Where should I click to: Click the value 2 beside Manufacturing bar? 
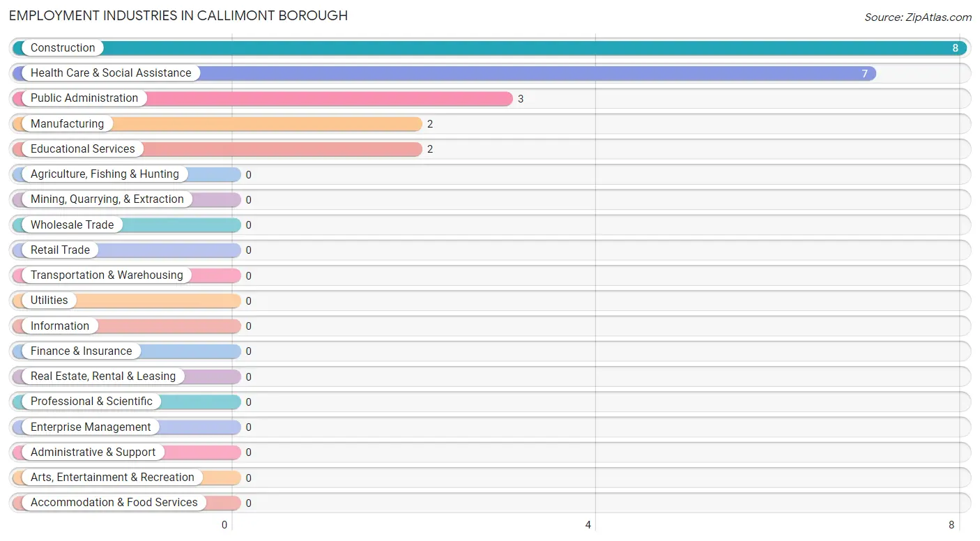[430, 124]
